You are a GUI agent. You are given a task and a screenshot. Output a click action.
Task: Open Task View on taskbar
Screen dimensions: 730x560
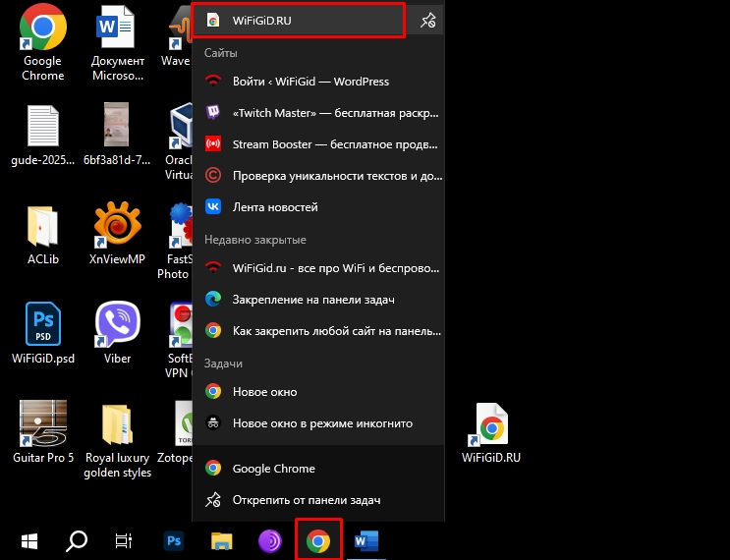coord(124,541)
